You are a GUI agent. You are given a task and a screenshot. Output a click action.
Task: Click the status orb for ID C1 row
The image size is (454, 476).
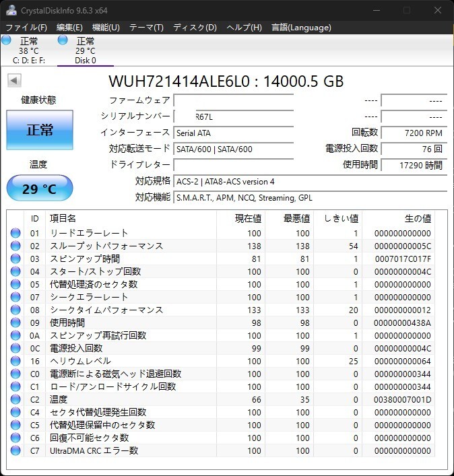(x=15, y=386)
